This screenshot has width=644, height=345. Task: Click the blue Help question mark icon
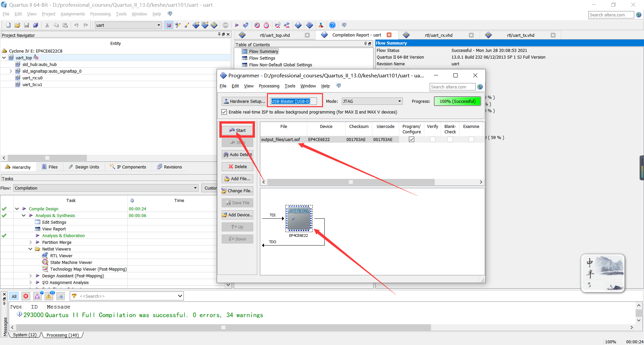coord(332,25)
